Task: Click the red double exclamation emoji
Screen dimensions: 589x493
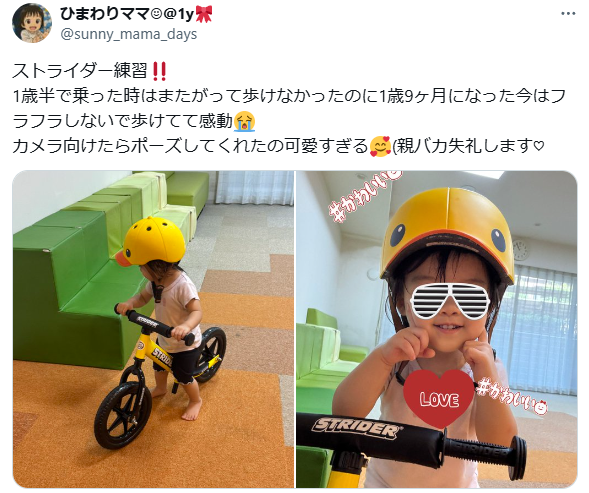Action: pyautogui.click(x=160, y=71)
